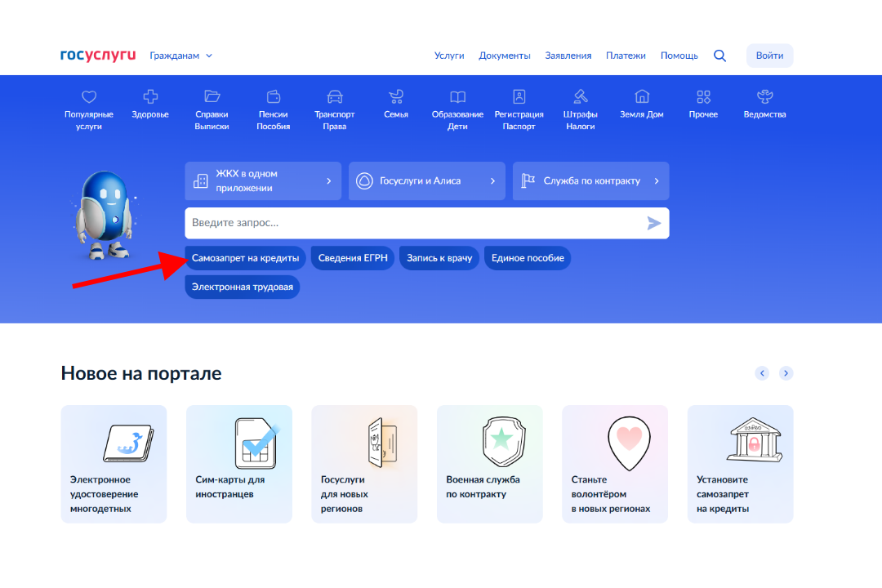
Task: Click the Электронное удостоверение многодетных certificate icon
Action: [128, 443]
